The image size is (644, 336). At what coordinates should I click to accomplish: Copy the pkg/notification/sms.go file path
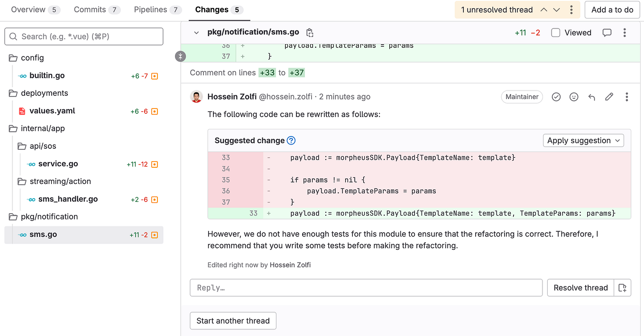[310, 32]
